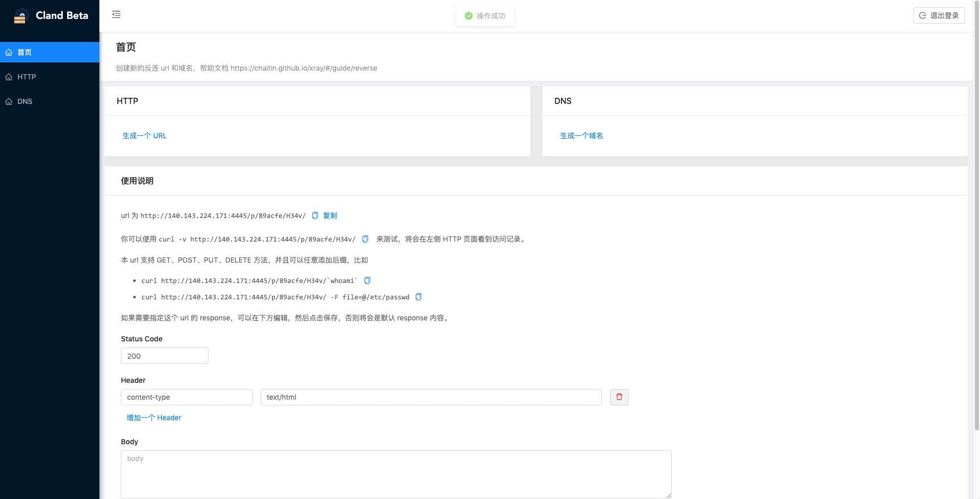Collapse the sidebar with the menu-fold icon
This screenshot has width=980, height=499.
116,14
